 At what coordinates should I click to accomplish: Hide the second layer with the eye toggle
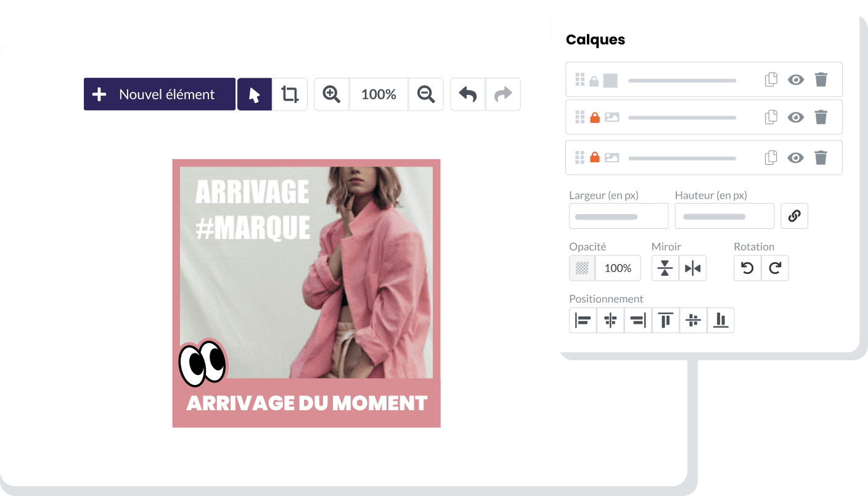coord(796,117)
